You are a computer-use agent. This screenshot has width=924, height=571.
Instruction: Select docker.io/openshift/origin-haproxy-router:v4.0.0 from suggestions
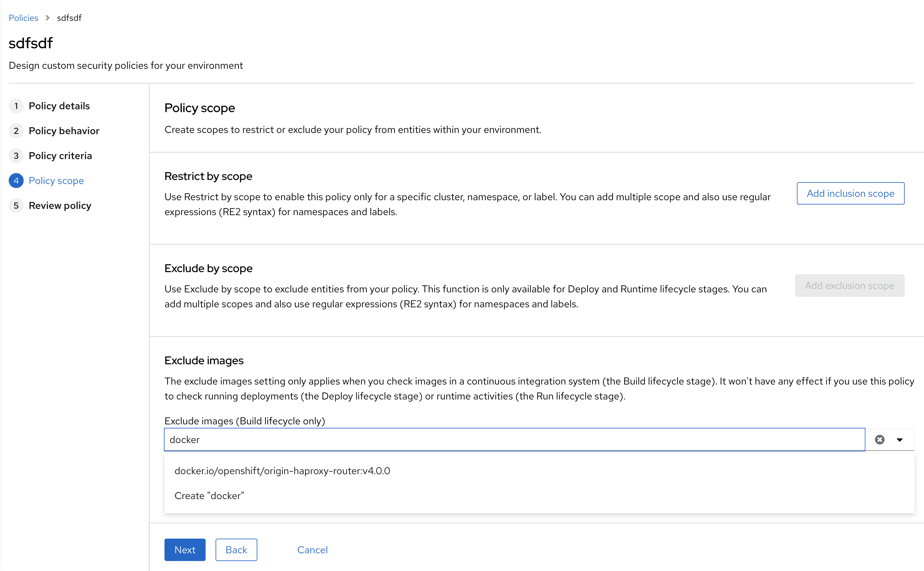tap(282, 470)
